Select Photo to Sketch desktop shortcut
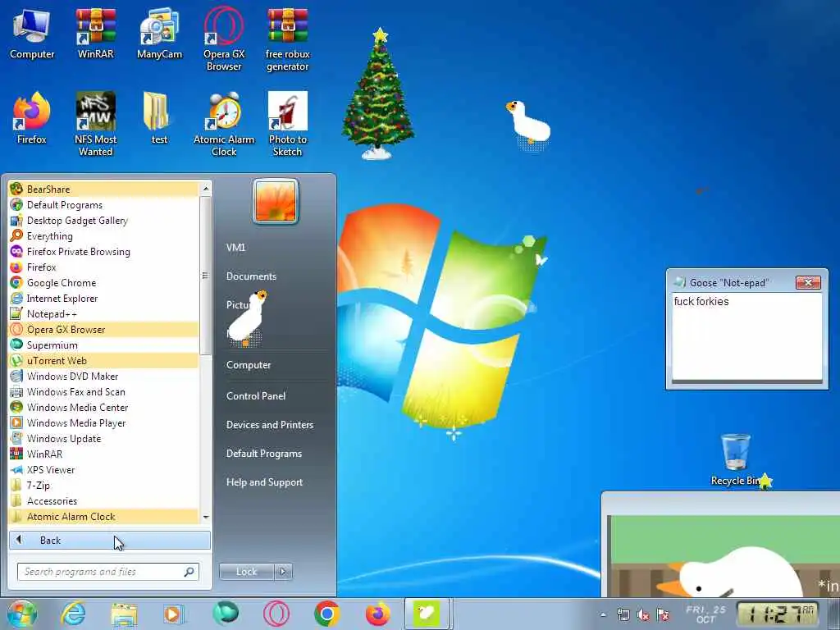Viewport: 840px width, 630px height. pos(288,124)
